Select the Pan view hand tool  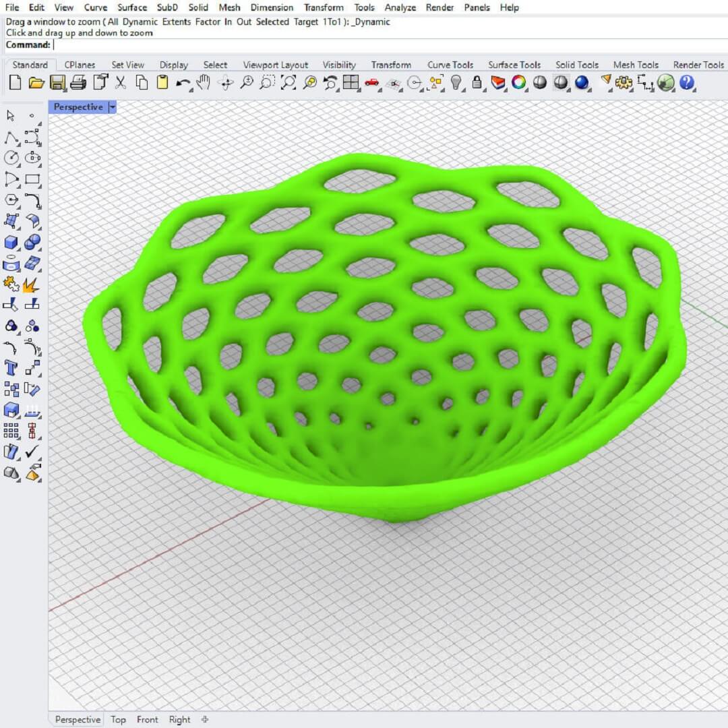pyautogui.click(x=204, y=83)
